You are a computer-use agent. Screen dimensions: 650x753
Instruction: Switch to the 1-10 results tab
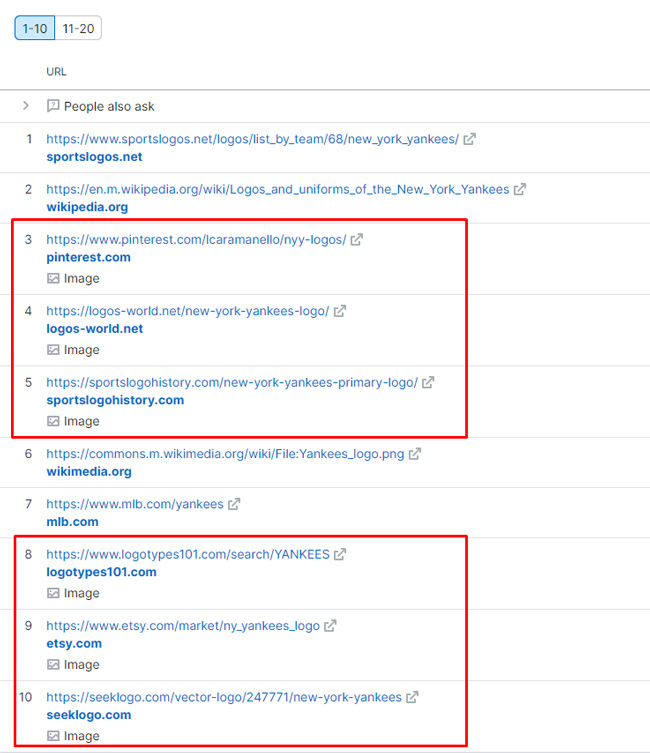click(35, 28)
